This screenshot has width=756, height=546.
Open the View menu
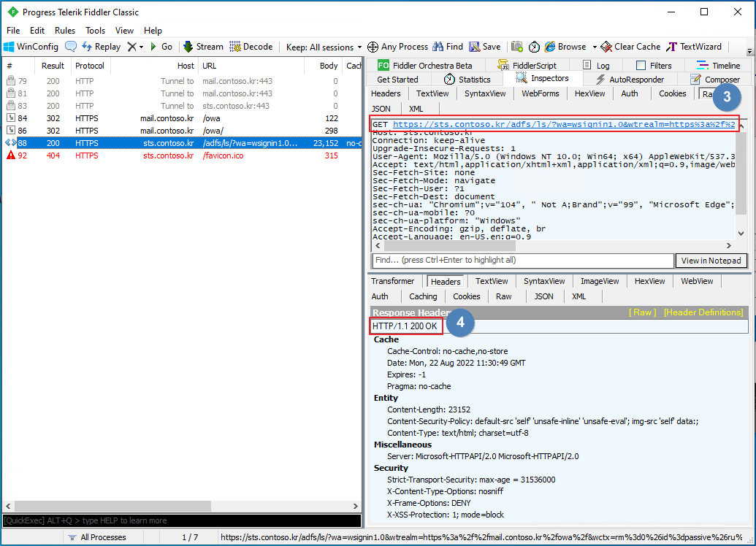pos(124,31)
